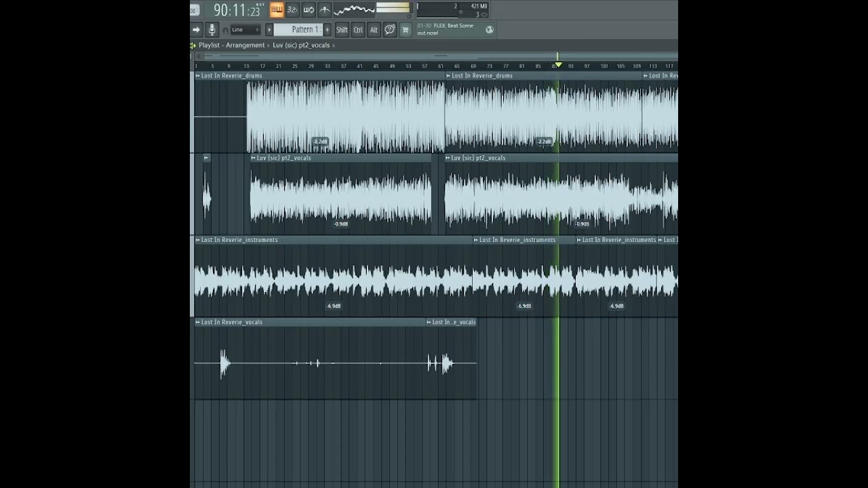Open Lost In..e_vocals clip menu
Screen dimensions: 868x488
coord(429,322)
